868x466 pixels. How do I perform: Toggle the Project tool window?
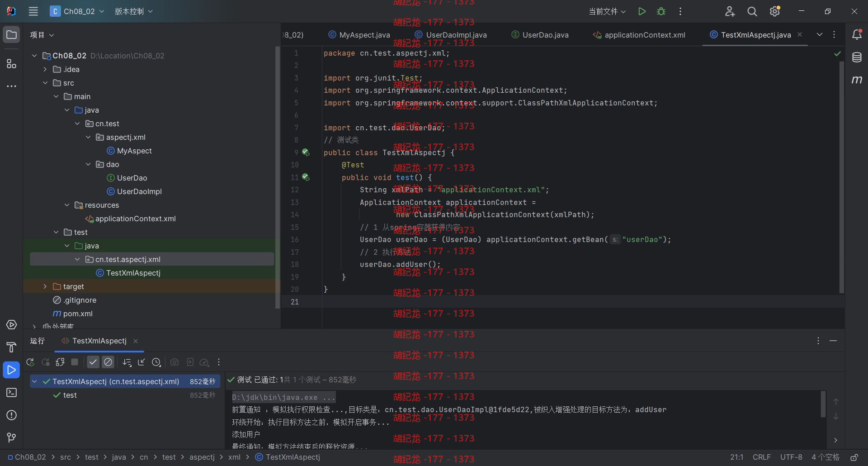point(11,35)
